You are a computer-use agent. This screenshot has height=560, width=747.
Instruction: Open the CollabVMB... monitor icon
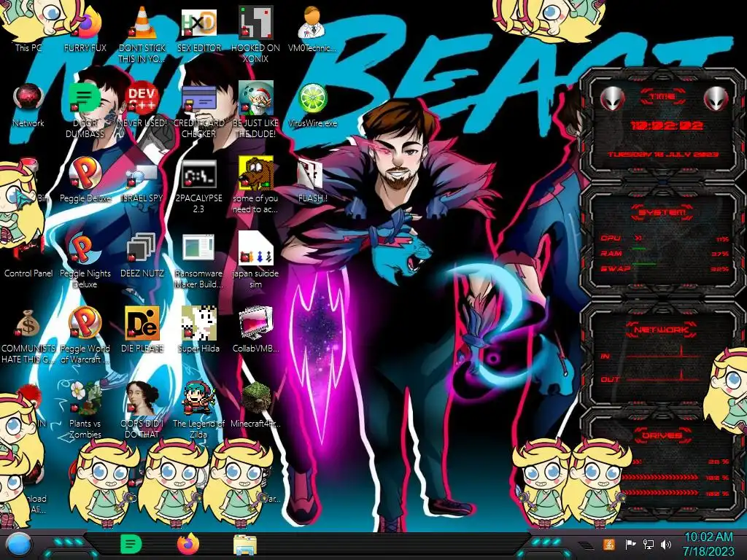[255, 330]
